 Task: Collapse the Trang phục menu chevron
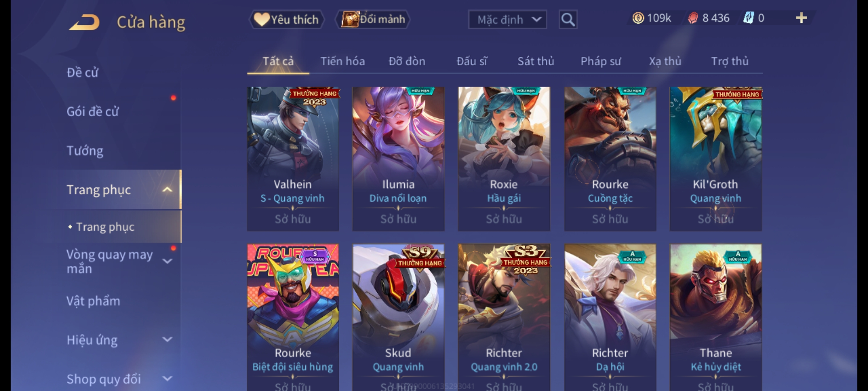coord(167,190)
